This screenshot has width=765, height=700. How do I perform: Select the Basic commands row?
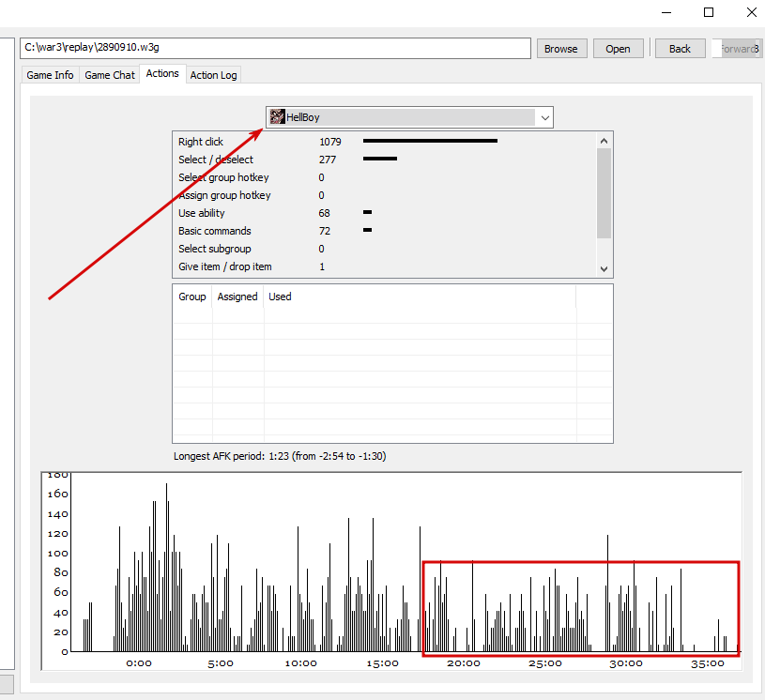pyautogui.click(x=385, y=231)
